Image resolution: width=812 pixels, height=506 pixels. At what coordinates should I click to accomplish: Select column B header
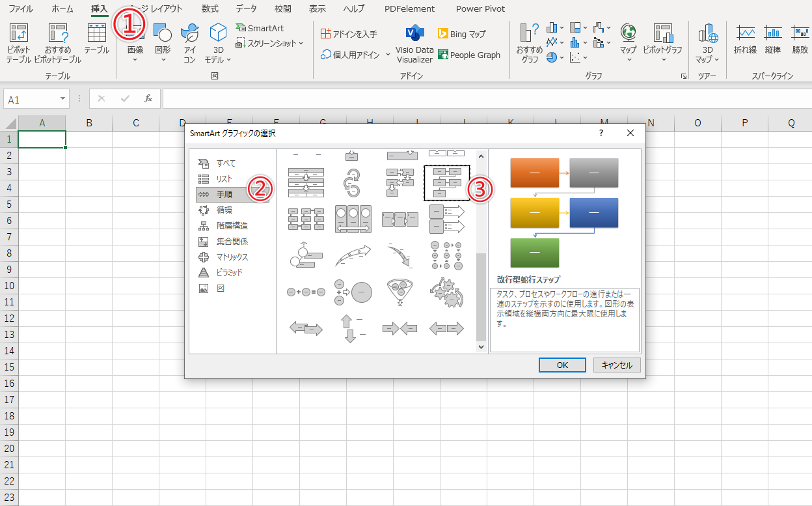(88, 123)
